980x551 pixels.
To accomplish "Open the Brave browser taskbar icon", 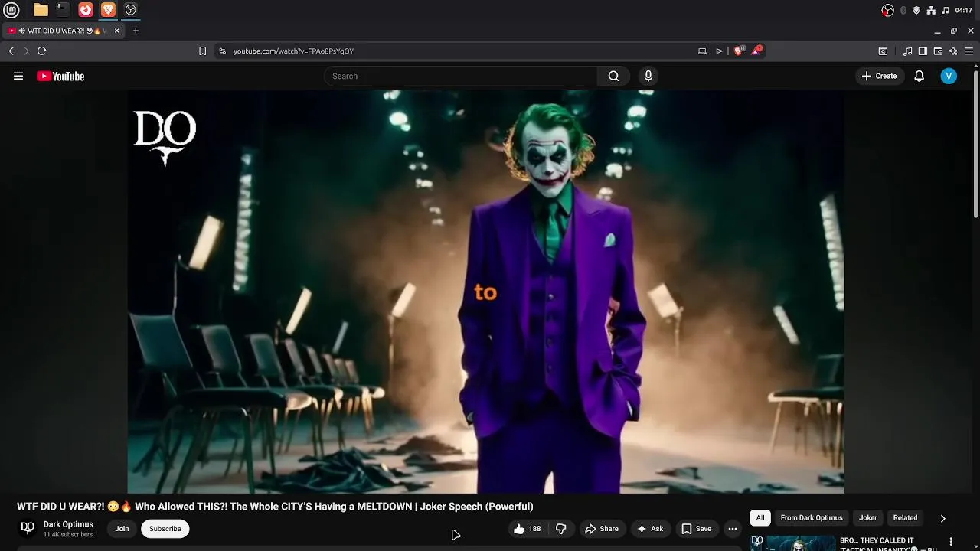I will [x=108, y=10].
